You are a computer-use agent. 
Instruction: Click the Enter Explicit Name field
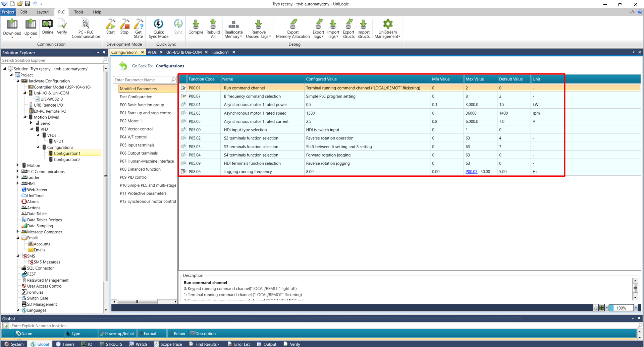click(x=322, y=326)
